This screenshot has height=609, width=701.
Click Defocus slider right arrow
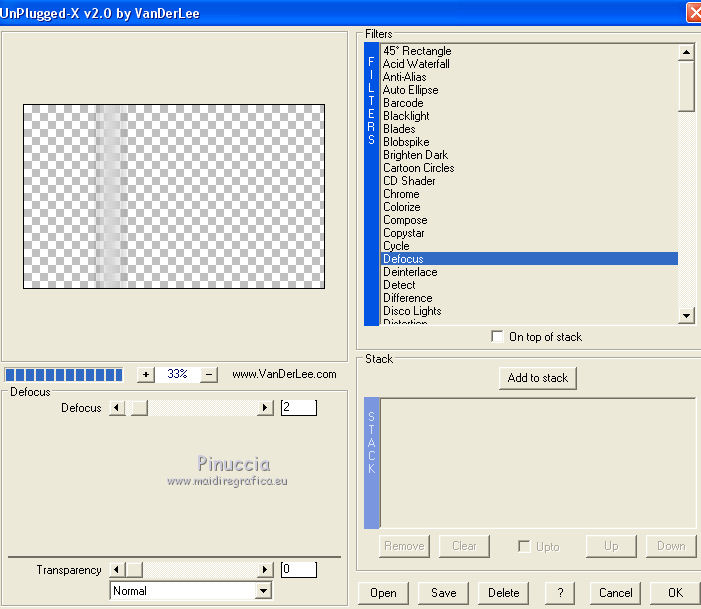(x=265, y=408)
